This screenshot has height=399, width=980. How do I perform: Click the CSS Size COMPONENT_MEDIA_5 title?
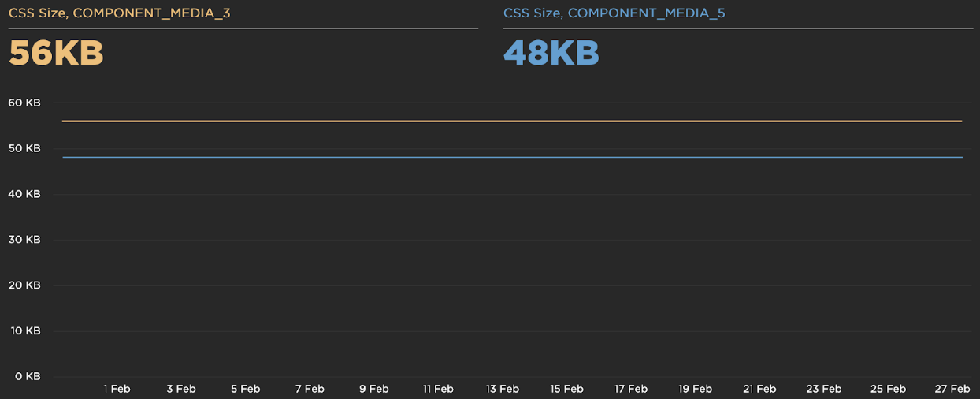point(614,13)
